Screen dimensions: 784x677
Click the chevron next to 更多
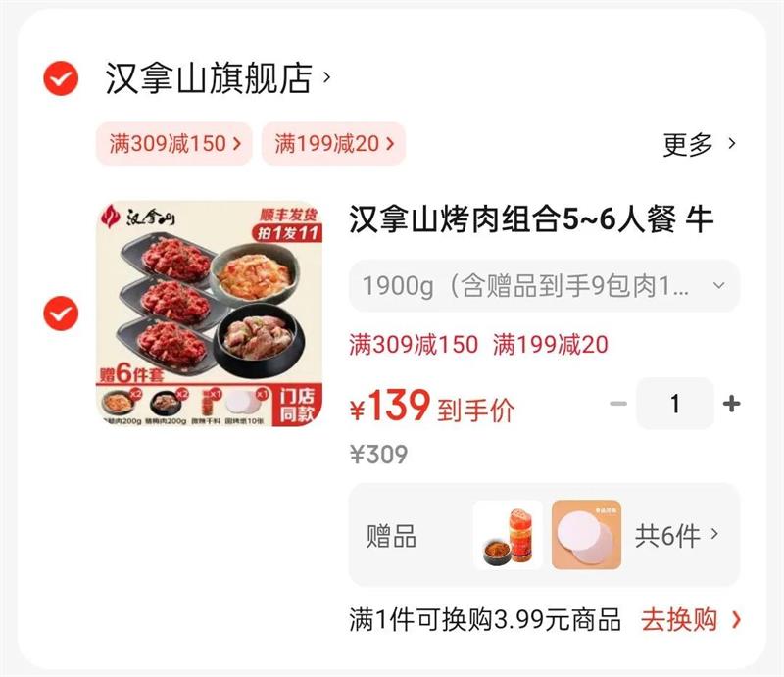click(x=732, y=143)
